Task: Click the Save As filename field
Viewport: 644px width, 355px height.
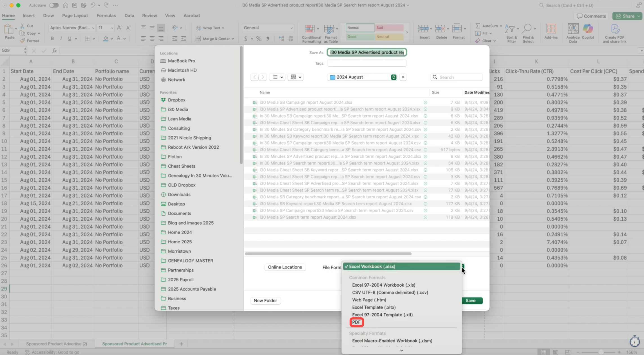Action: click(x=367, y=52)
